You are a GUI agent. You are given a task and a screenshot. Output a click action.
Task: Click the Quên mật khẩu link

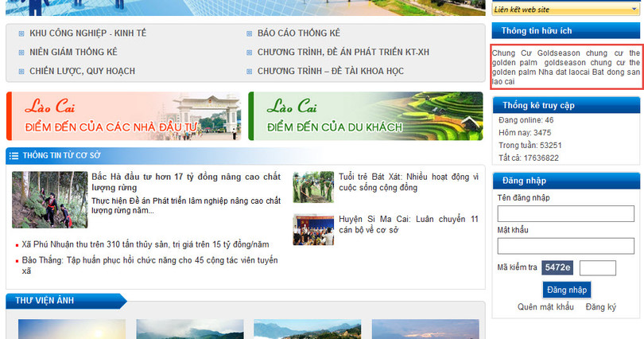coord(545,307)
